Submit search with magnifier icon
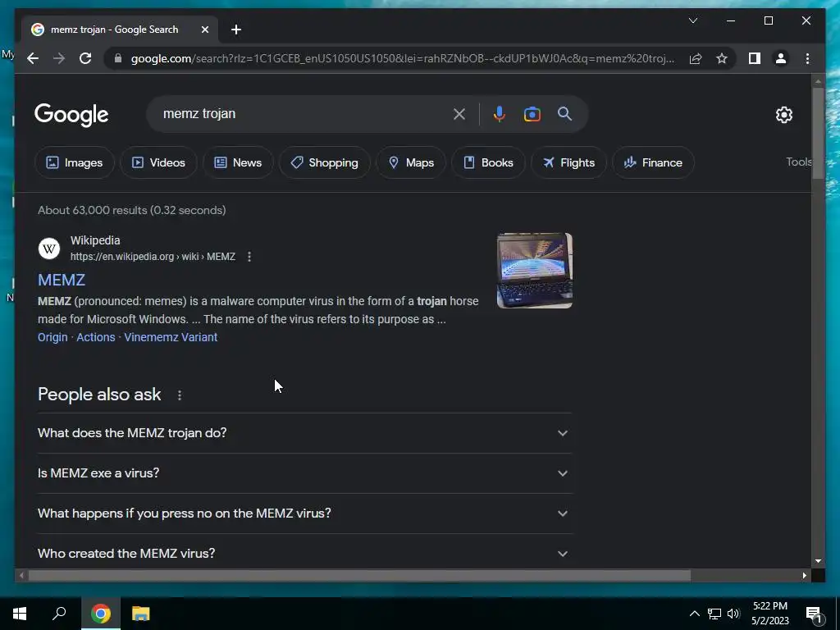840x630 pixels. click(564, 113)
